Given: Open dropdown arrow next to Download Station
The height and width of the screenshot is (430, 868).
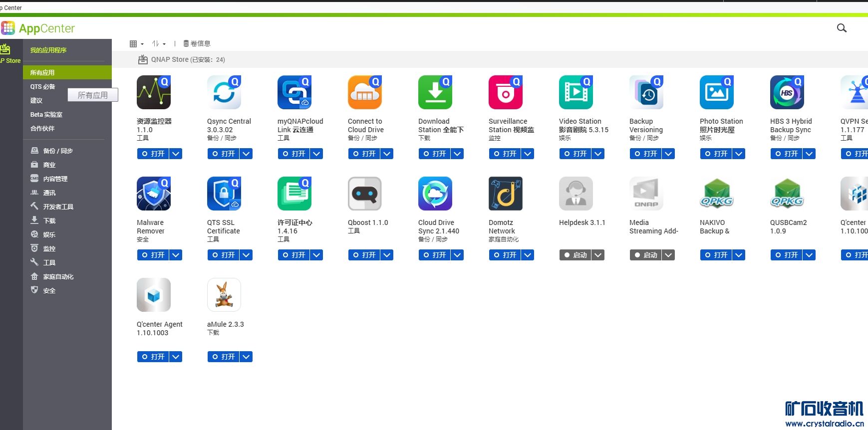Looking at the screenshot, I should pyautogui.click(x=457, y=154).
